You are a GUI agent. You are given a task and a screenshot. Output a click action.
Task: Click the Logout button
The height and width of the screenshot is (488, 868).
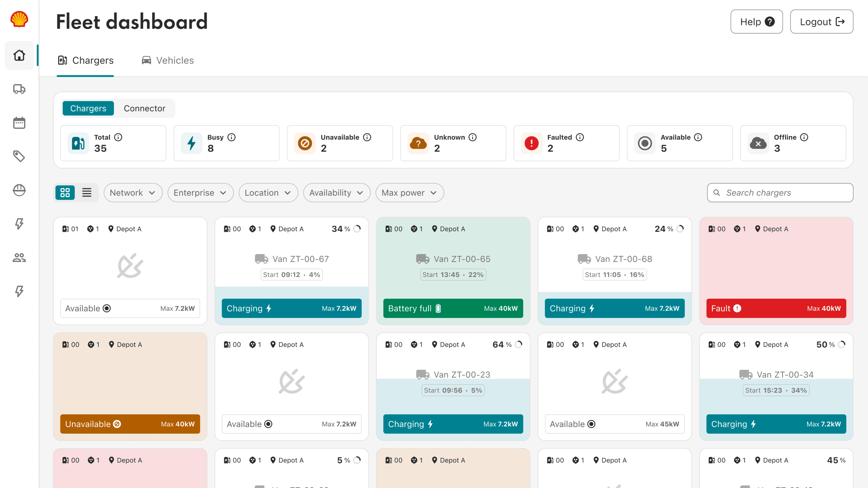(821, 21)
